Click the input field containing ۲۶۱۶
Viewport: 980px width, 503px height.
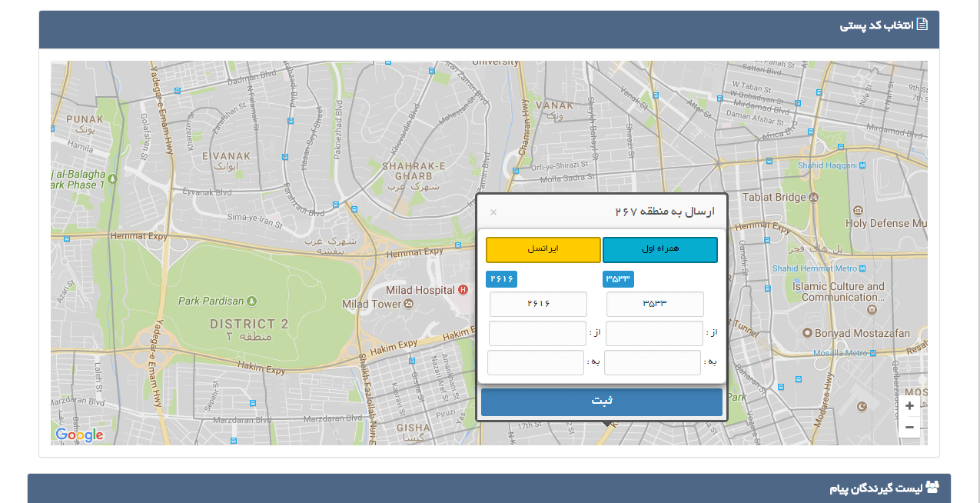click(538, 304)
